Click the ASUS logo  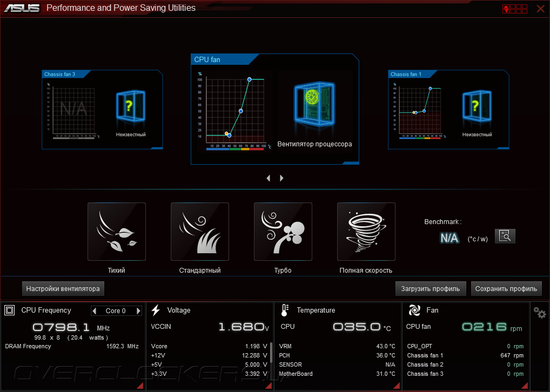tap(22, 8)
